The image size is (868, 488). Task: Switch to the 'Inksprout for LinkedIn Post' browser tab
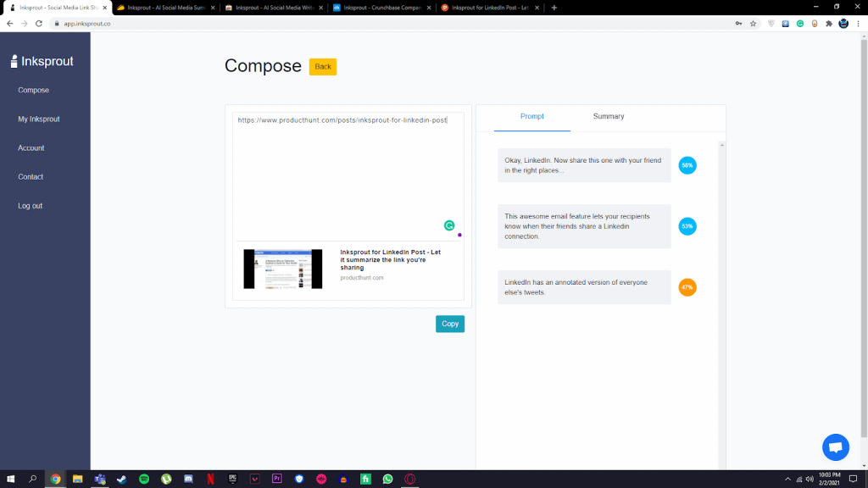pyautogui.click(x=489, y=8)
